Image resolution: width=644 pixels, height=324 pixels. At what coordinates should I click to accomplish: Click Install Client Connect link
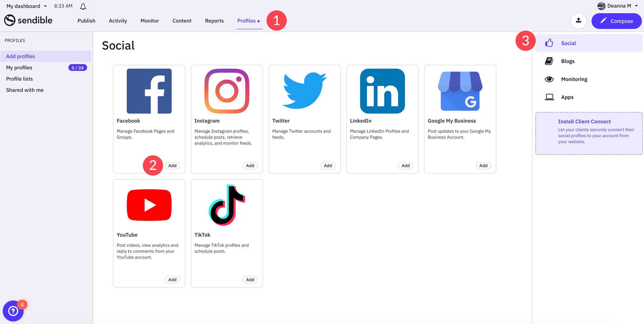click(x=584, y=121)
